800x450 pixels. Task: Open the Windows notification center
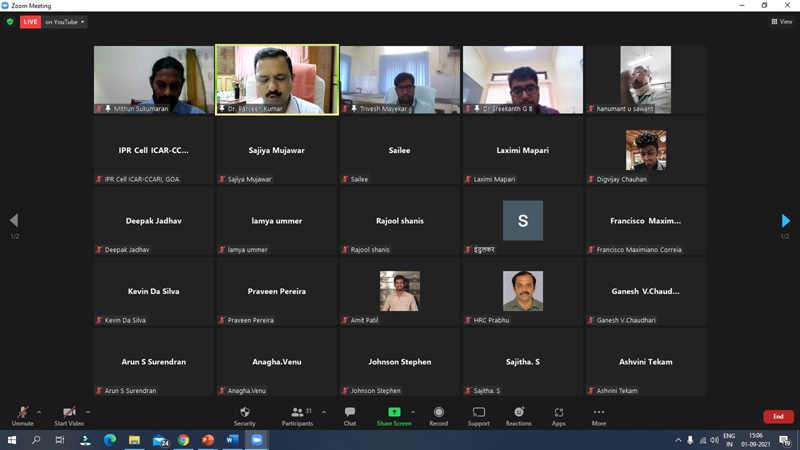785,440
